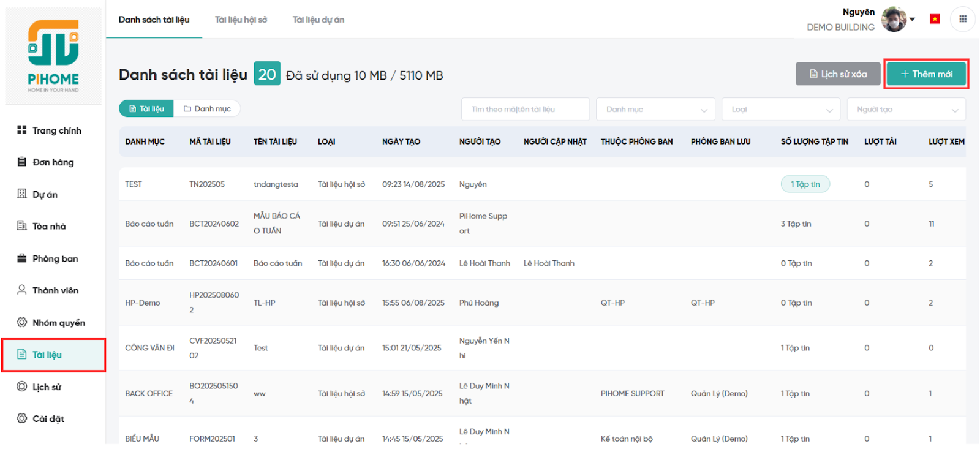The height and width of the screenshot is (449, 980).
Task: Open the apps grid icon
Action: click(x=962, y=19)
